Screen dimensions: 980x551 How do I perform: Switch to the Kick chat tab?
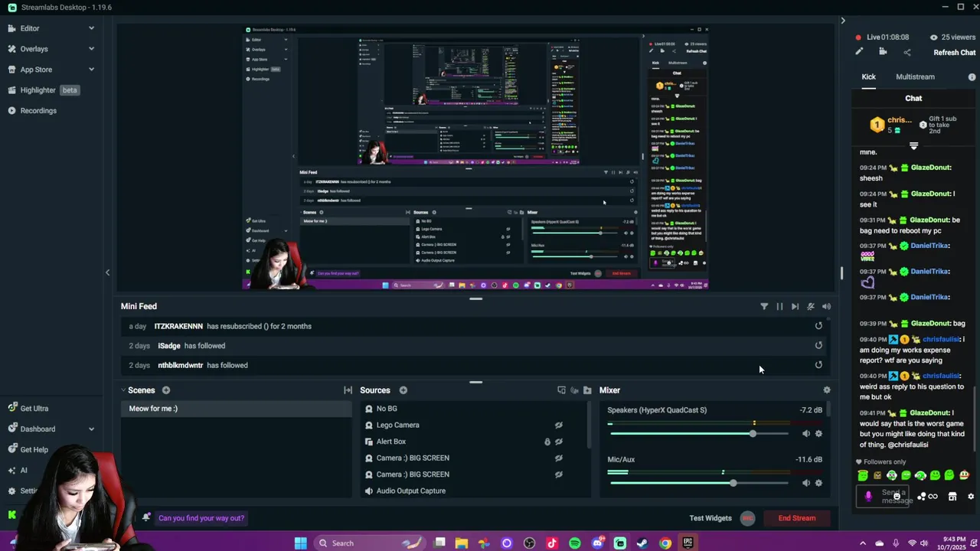(868, 77)
